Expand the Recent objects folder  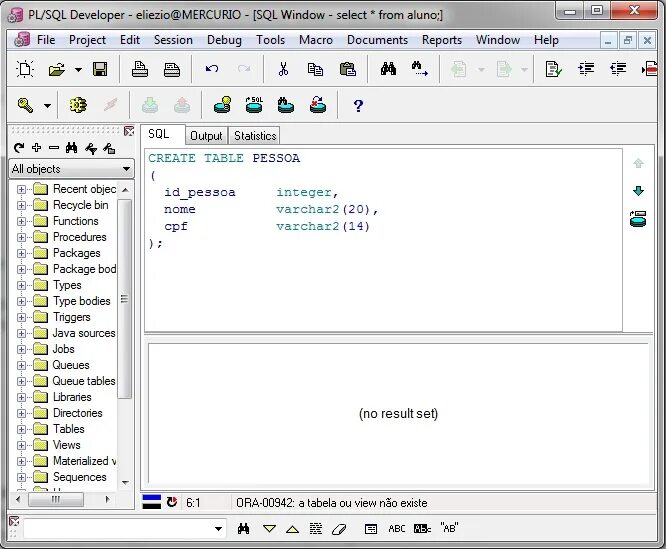point(21,189)
